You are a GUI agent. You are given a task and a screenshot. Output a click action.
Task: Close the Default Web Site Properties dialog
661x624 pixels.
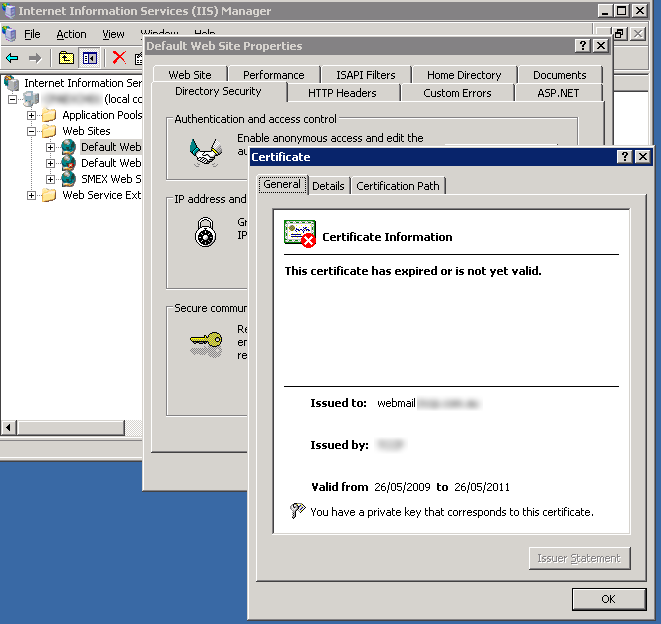pyautogui.click(x=600, y=46)
